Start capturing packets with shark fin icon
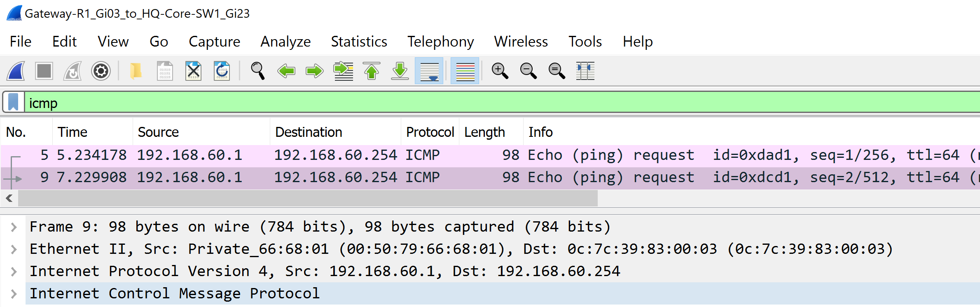Viewport: 980px width, 307px height. click(x=16, y=71)
